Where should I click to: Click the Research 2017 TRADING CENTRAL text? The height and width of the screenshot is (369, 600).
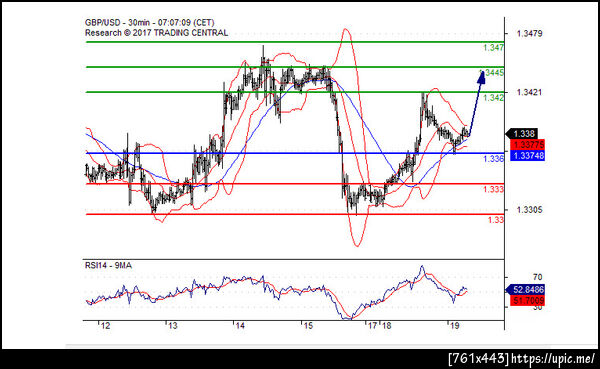point(157,33)
